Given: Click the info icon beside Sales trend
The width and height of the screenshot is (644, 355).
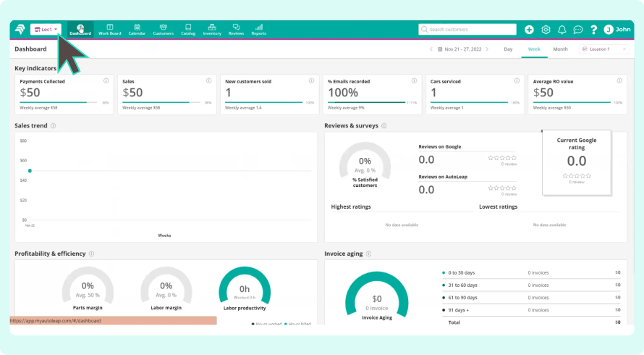Looking at the screenshot, I should pos(54,125).
